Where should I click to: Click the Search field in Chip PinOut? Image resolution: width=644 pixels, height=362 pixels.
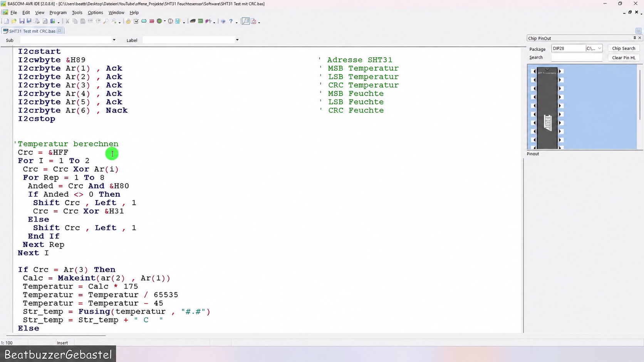click(577, 57)
